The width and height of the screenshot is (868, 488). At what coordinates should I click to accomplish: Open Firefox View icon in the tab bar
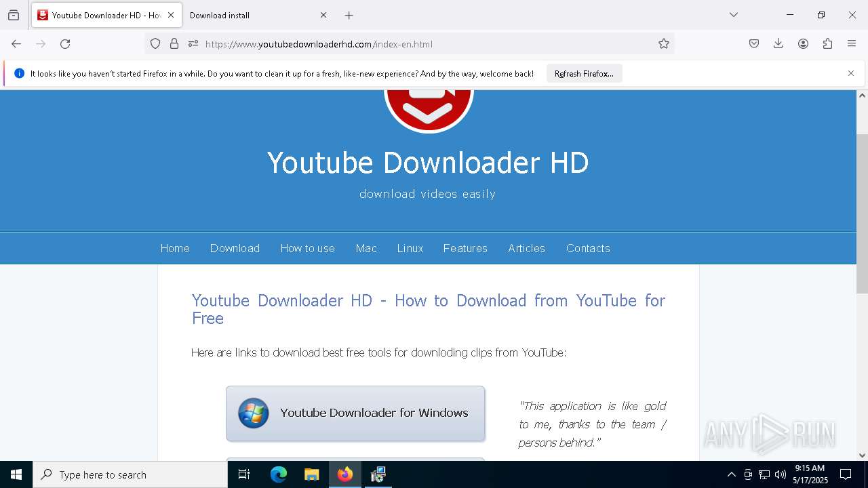pyautogui.click(x=14, y=15)
